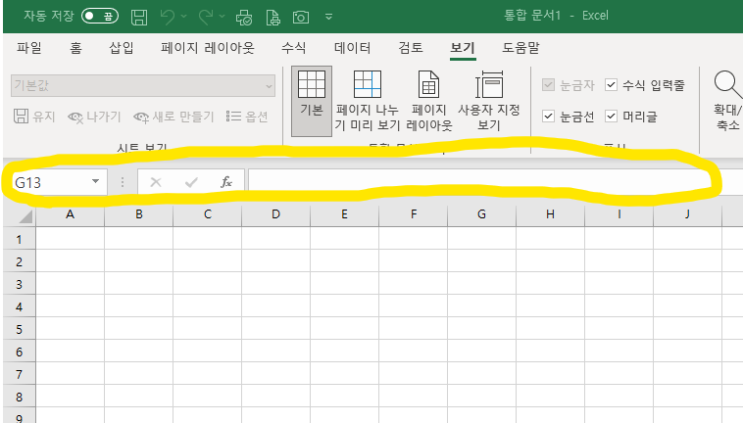Select the 보기 tab
The height and width of the screenshot is (423, 743).
click(462, 48)
